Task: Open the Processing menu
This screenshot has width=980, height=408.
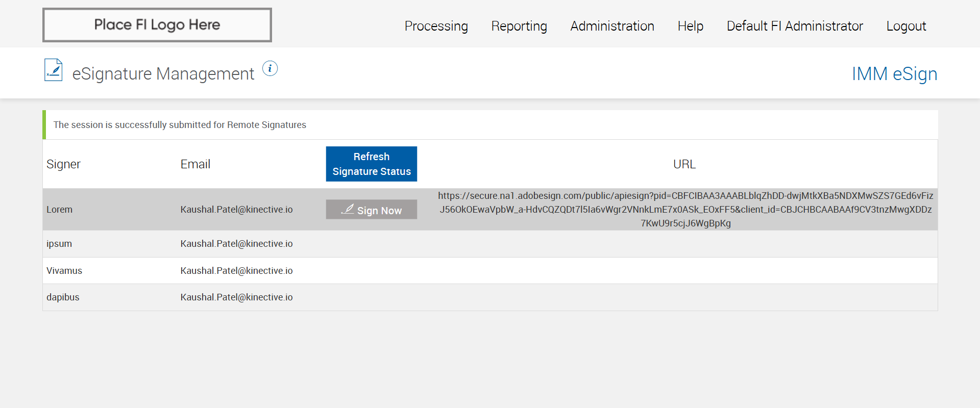Action: click(x=436, y=26)
